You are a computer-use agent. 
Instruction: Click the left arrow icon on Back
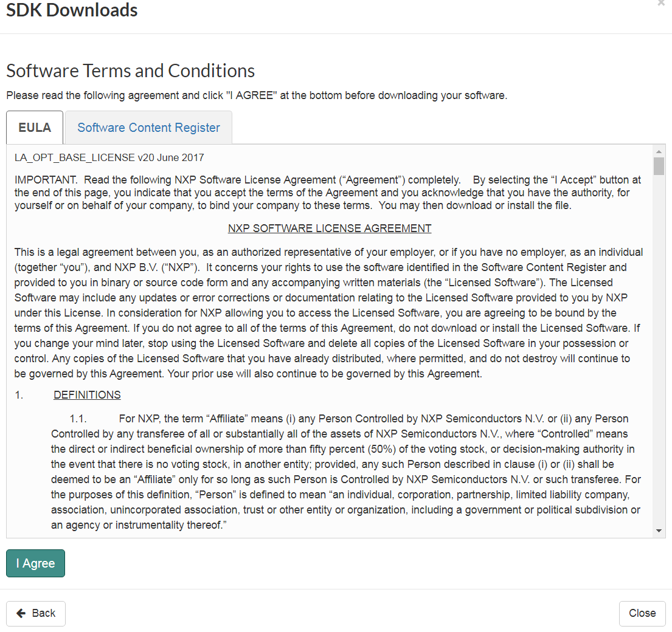21,613
